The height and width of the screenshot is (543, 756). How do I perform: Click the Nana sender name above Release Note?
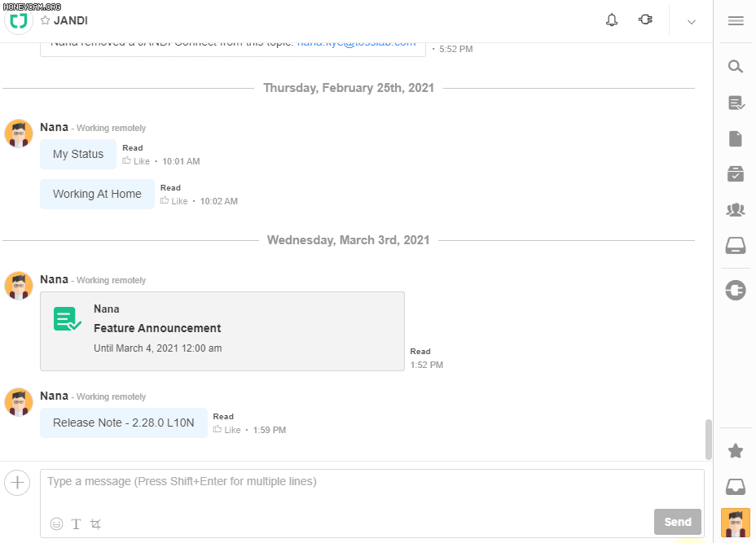pyautogui.click(x=54, y=396)
